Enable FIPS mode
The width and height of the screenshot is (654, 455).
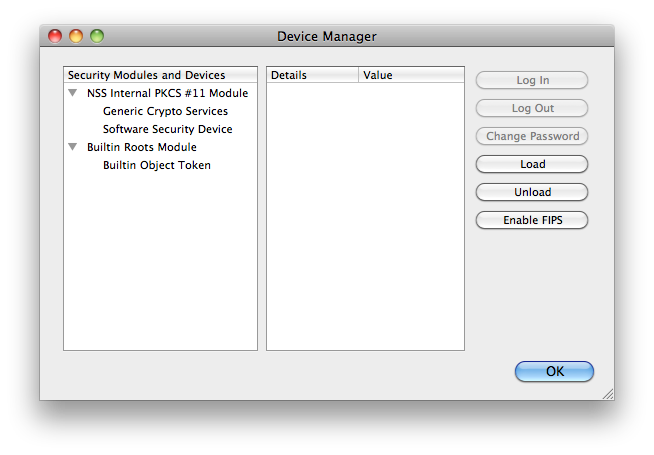point(532,220)
